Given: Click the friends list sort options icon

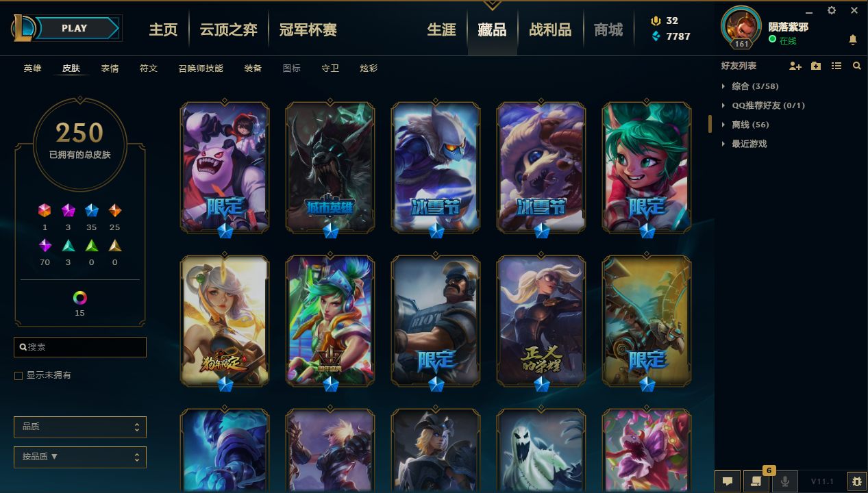Looking at the screenshot, I should click(836, 66).
